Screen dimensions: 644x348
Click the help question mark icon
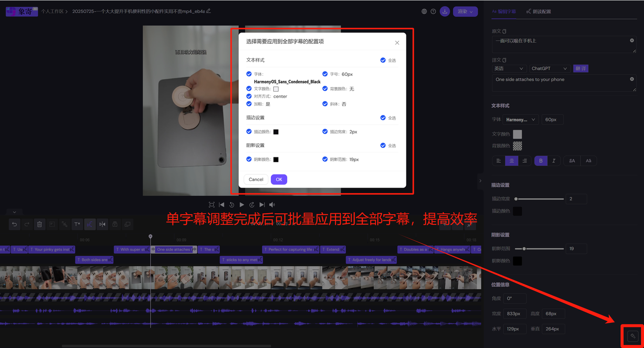[x=433, y=11]
